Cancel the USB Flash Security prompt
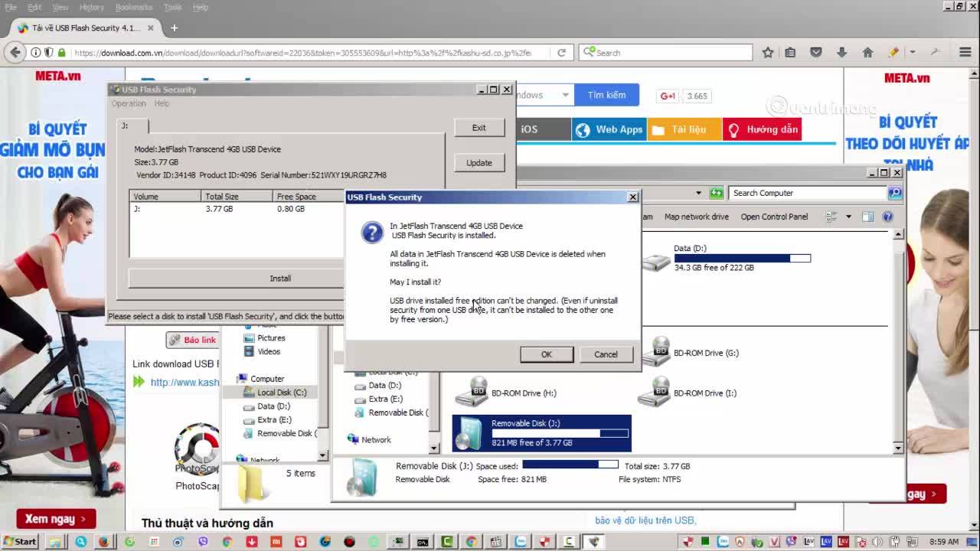The image size is (980, 551). (x=606, y=354)
